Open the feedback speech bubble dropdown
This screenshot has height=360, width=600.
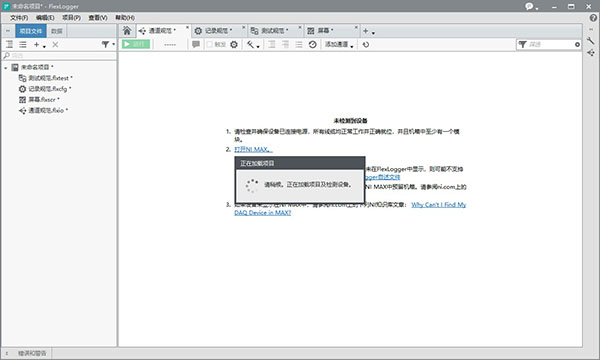click(x=532, y=7)
